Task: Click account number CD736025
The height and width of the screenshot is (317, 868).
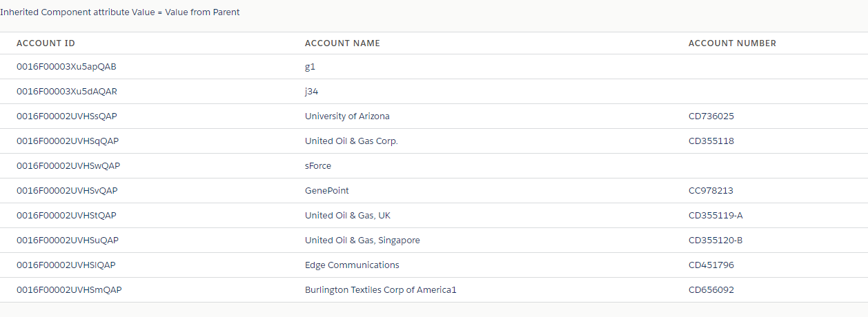Action: click(711, 116)
